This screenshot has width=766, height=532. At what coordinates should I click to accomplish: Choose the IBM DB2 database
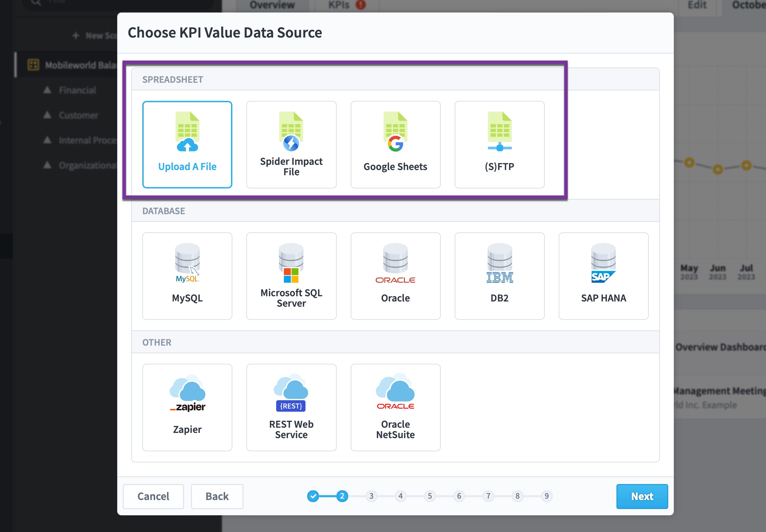point(500,276)
